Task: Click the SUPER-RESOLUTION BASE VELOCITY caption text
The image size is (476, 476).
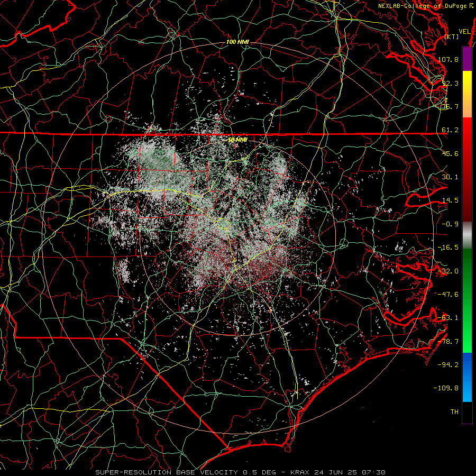Action: 167,472
